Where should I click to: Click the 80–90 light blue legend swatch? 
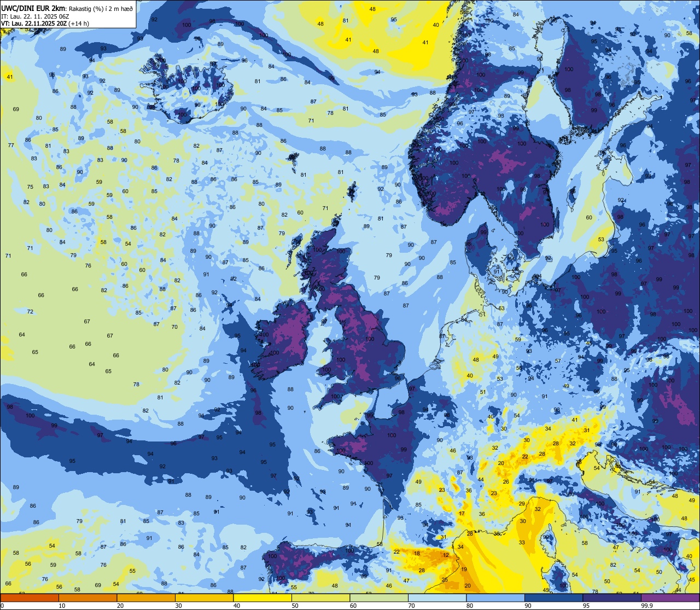coord(495,597)
